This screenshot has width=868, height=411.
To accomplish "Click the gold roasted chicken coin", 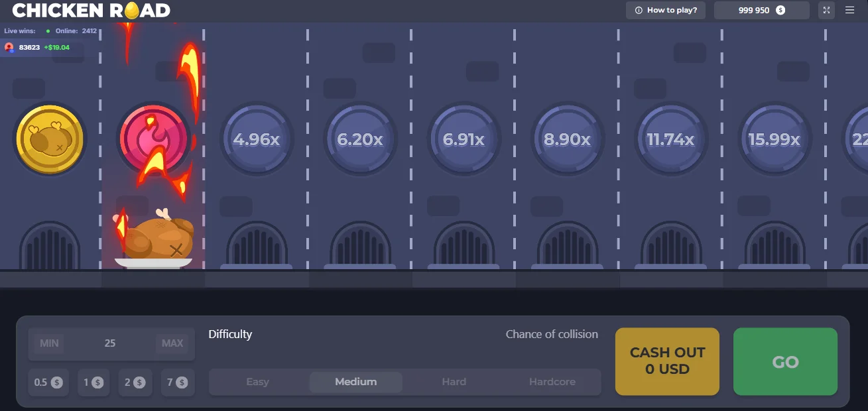I will pyautogui.click(x=49, y=139).
